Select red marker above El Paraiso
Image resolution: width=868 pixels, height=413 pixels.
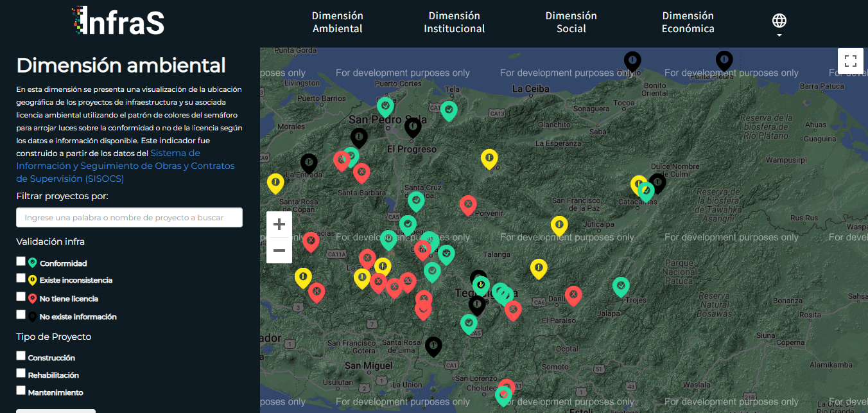tap(573, 295)
